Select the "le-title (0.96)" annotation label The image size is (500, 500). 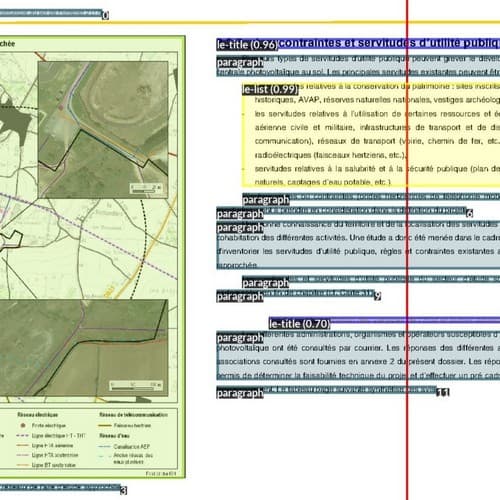pos(247,45)
